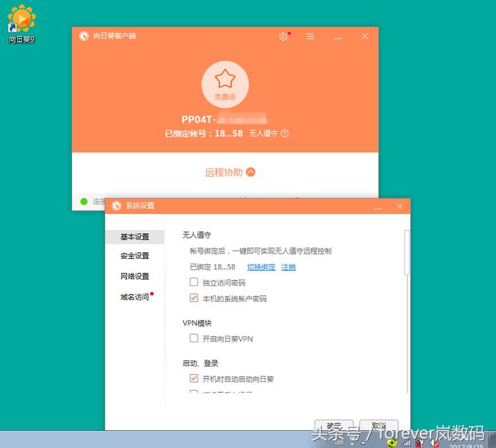The height and width of the screenshot is (448, 496).
Task: Click the 免费级 star badge
Action: click(226, 85)
